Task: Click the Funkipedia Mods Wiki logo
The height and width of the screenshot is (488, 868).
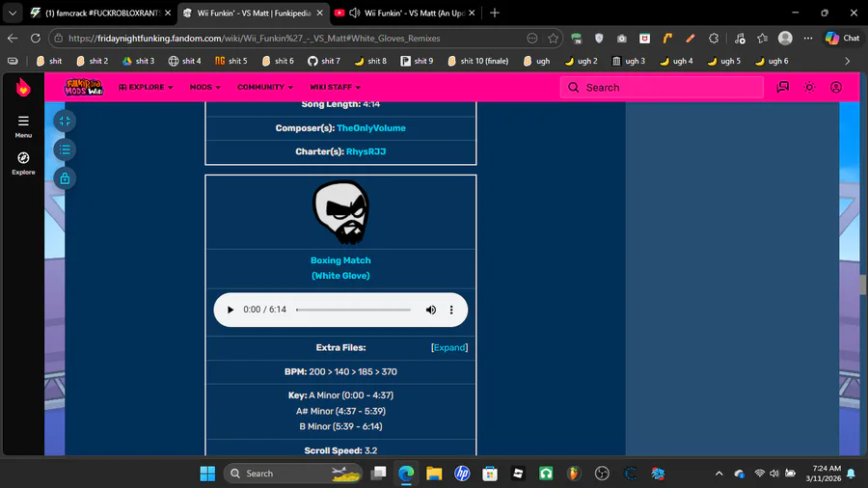Action: pyautogui.click(x=84, y=88)
